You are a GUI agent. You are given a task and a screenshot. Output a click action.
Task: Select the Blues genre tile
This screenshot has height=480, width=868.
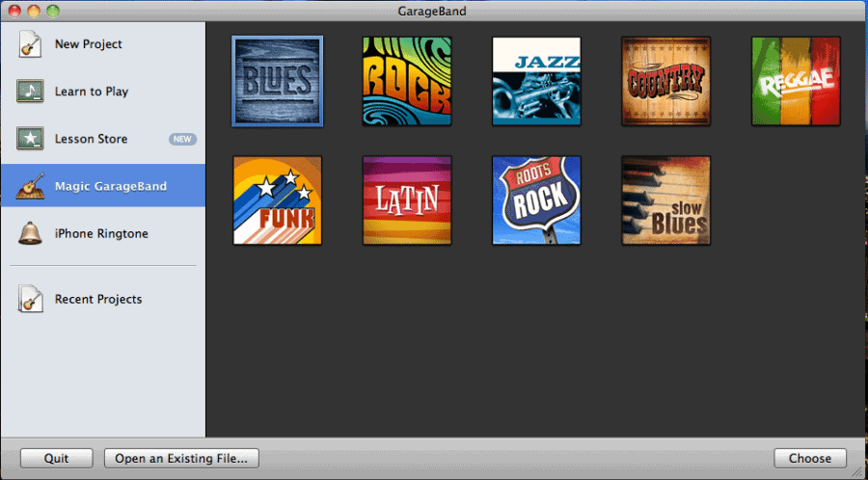tap(278, 81)
